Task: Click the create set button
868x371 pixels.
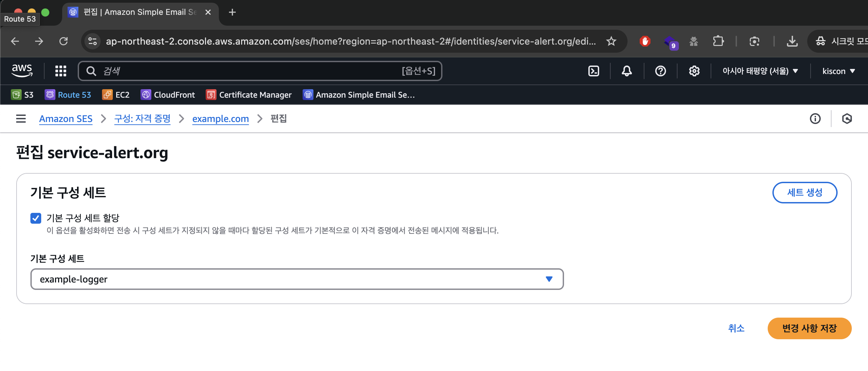Action: (805, 193)
